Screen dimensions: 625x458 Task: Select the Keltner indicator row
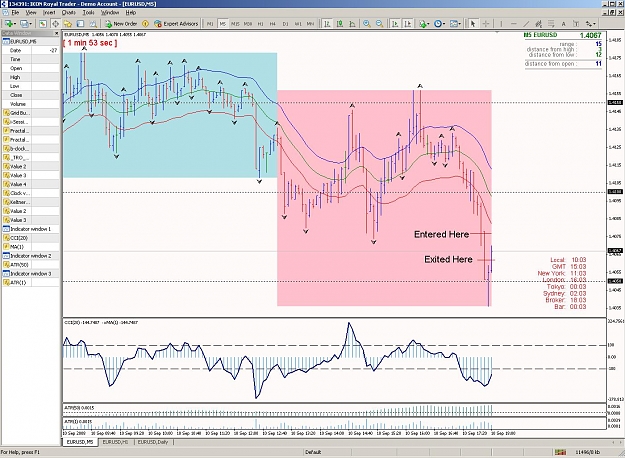click(x=31, y=202)
